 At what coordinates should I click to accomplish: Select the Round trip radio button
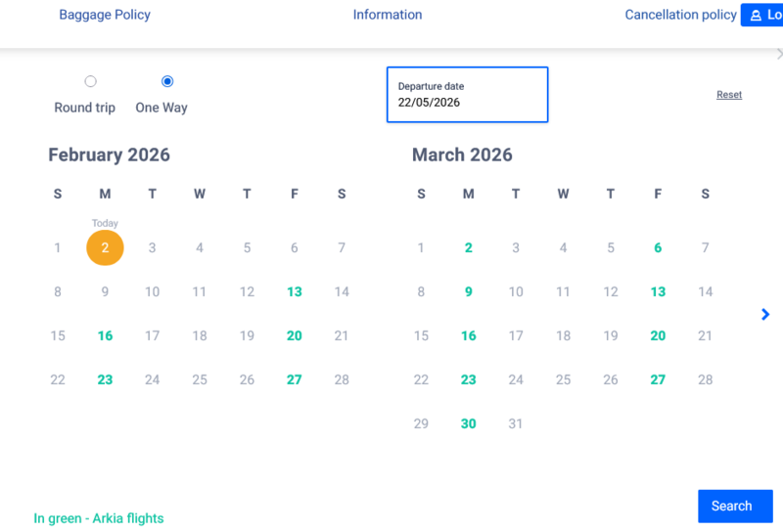[x=90, y=82]
